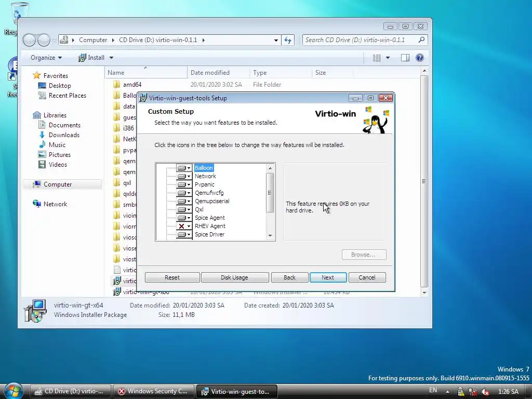
Task: Toggle the preview pane icon
Action: [405, 58]
